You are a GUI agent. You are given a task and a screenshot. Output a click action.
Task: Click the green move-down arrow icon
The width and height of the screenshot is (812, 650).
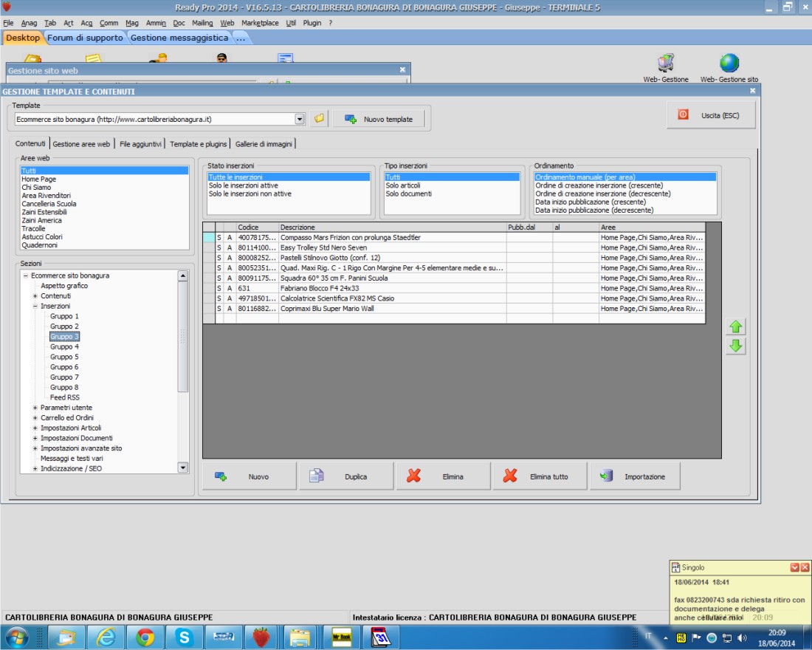click(735, 346)
